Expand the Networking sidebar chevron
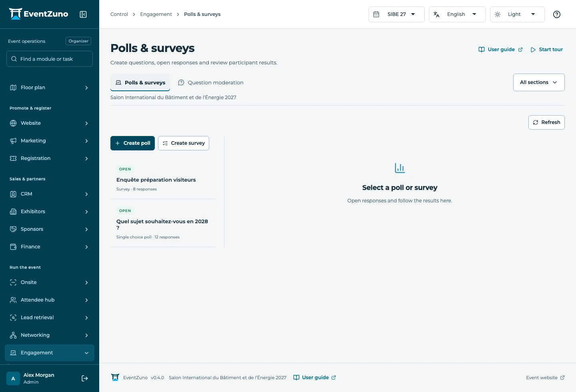 (x=86, y=335)
